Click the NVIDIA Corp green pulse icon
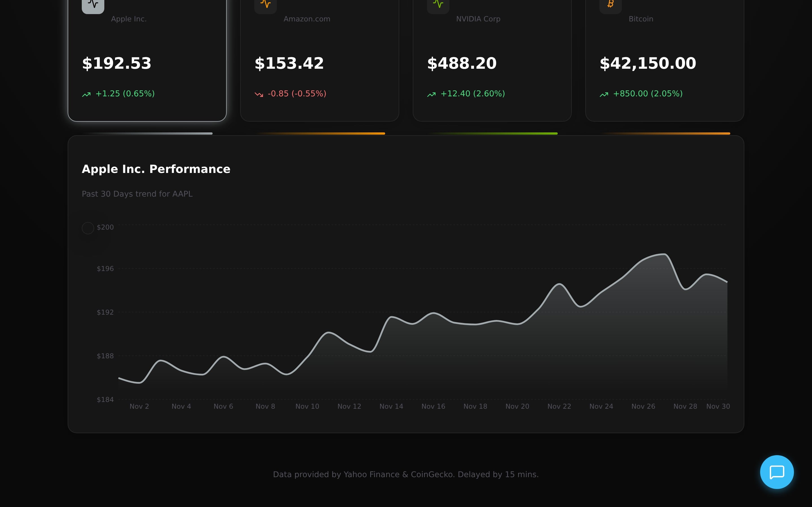 (438, 4)
